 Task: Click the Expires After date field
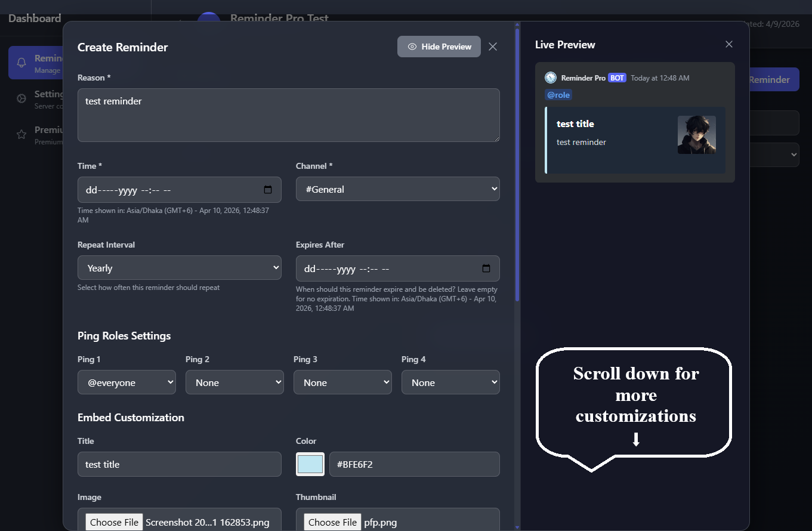398,268
